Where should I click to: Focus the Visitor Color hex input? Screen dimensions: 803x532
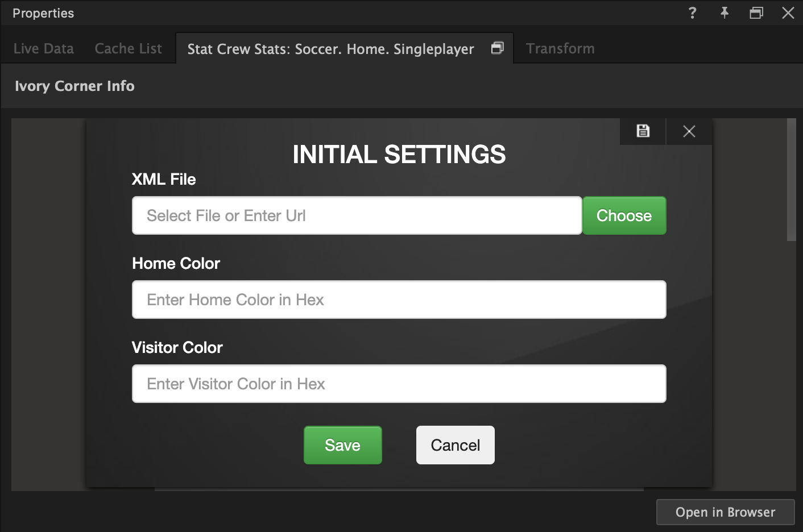(x=399, y=384)
